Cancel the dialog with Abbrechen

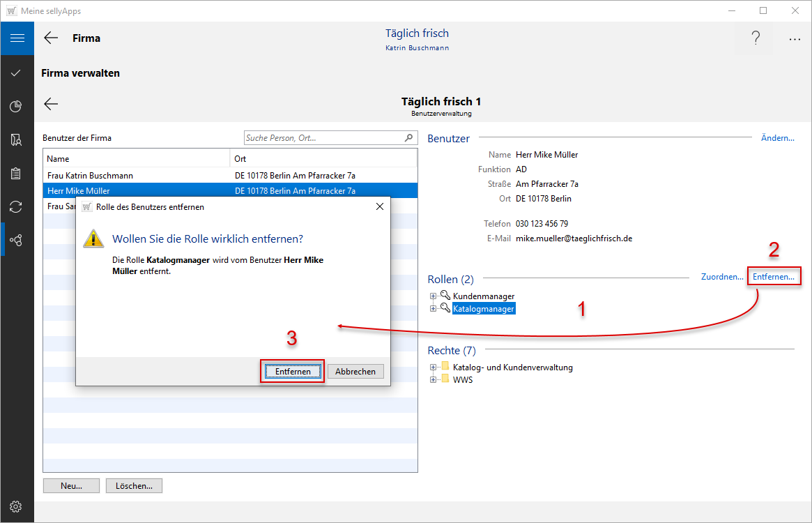[x=355, y=372]
